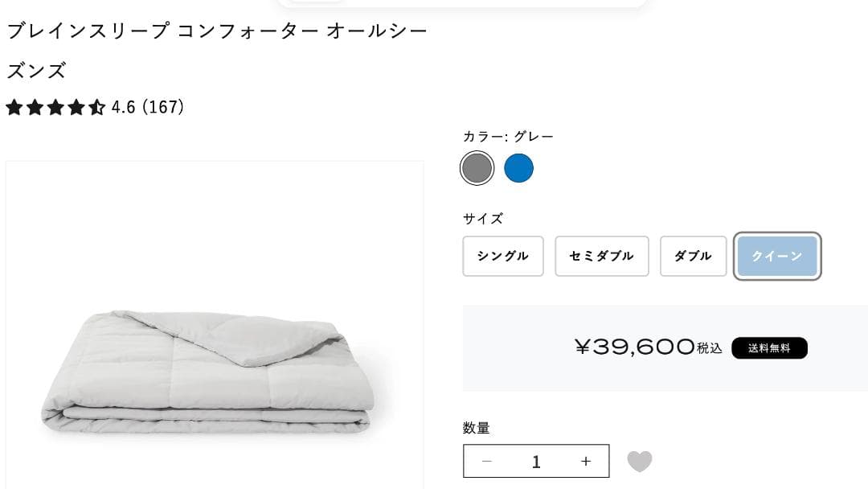Select the セミダブル size option
This screenshot has height=489, width=868.
601,256
